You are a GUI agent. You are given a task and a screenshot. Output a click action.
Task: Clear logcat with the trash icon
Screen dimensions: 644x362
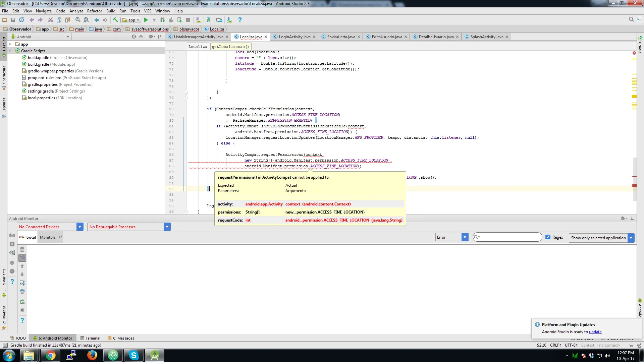(22, 249)
